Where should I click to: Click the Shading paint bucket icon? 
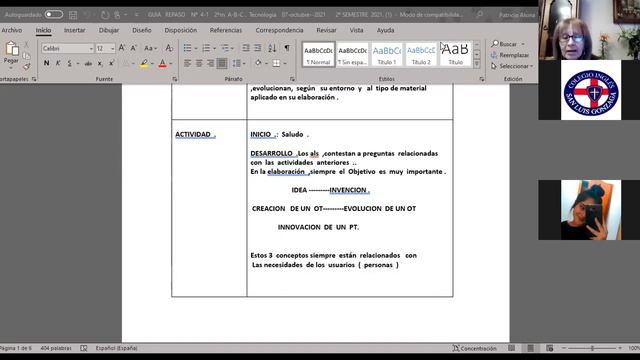click(x=258, y=63)
